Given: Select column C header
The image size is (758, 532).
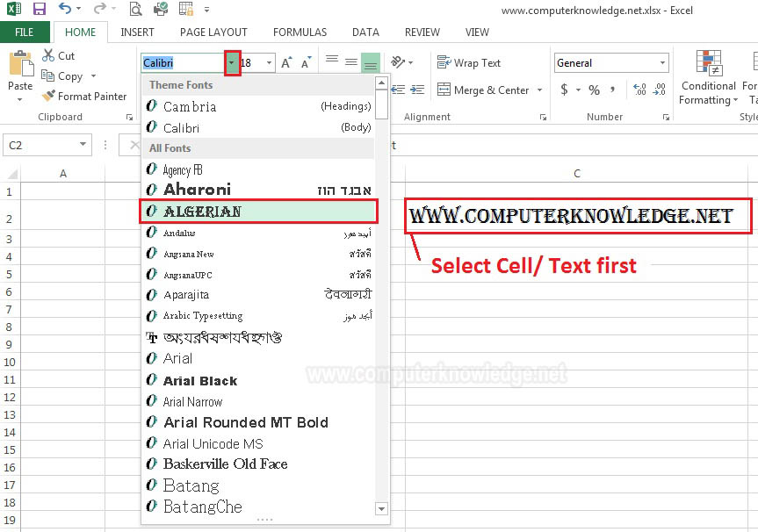Looking at the screenshot, I should (577, 174).
